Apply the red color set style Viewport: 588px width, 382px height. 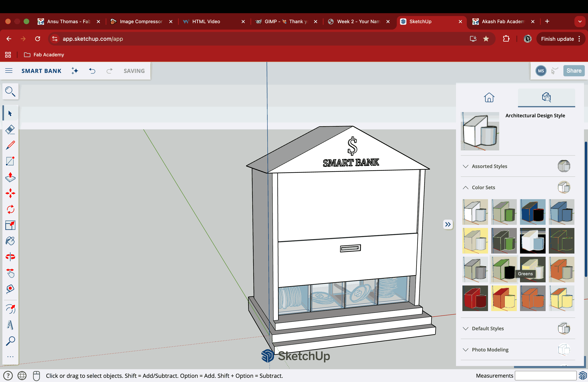(x=475, y=298)
